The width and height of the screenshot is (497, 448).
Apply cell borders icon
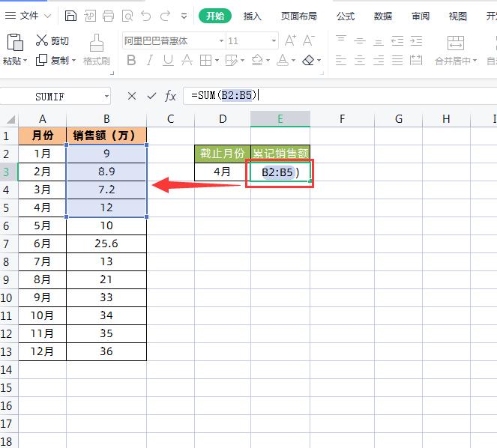205,60
